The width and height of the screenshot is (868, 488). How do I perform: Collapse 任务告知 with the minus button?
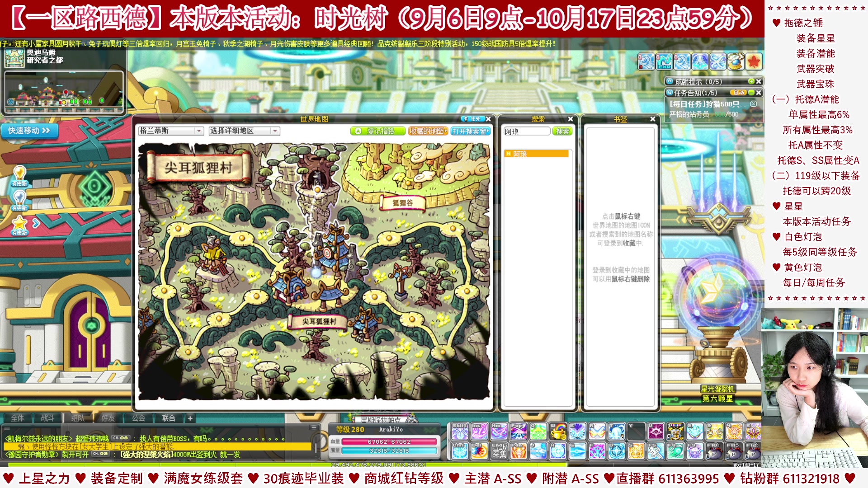(751, 93)
